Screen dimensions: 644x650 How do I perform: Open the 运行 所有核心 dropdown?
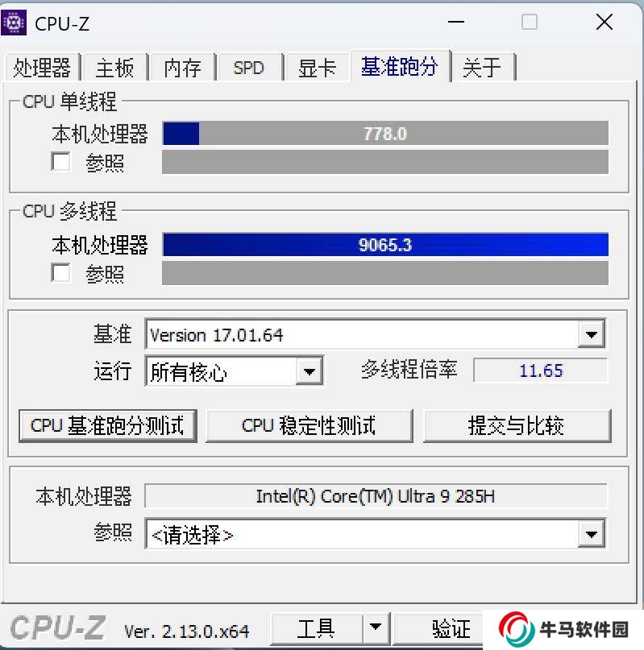coord(310,371)
